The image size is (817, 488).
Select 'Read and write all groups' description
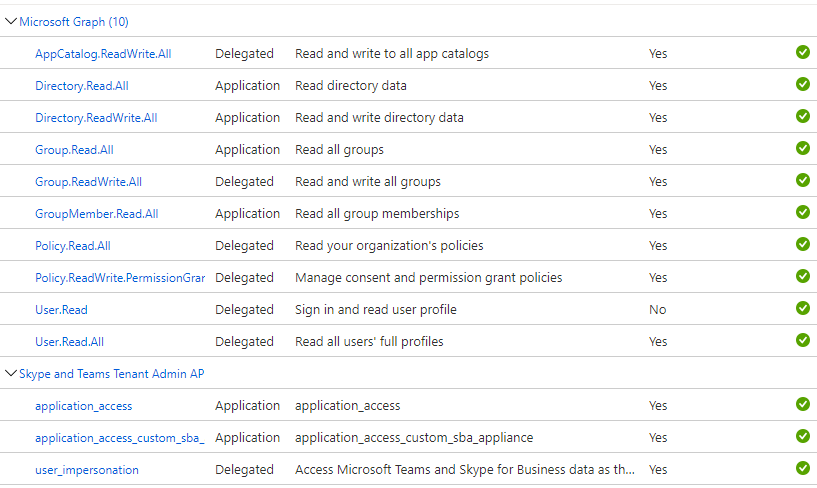pyautogui.click(x=368, y=182)
